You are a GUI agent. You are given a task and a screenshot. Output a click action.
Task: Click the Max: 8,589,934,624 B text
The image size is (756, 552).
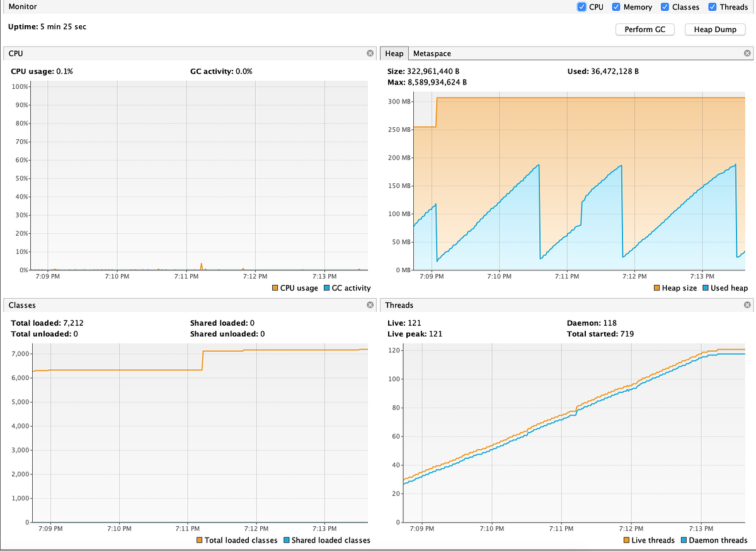(x=427, y=82)
